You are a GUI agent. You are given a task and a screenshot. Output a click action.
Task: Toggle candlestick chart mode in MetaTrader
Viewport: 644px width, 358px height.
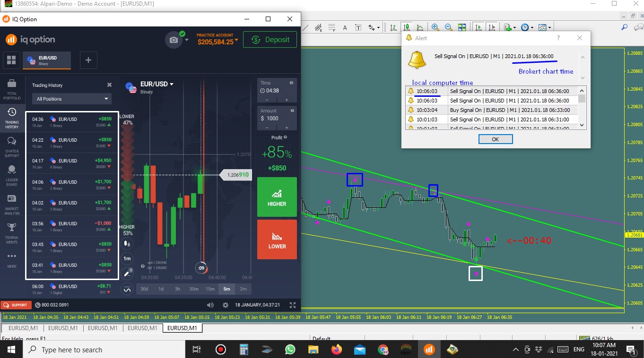tap(406, 27)
